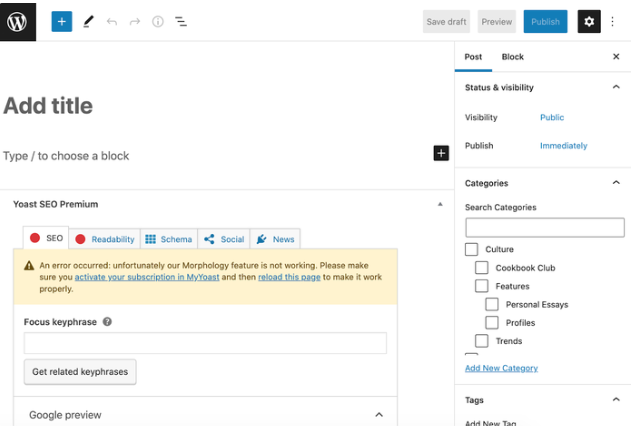631x429 pixels.
Task: Close the settings sidebar with the X
Action: pos(616,57)
